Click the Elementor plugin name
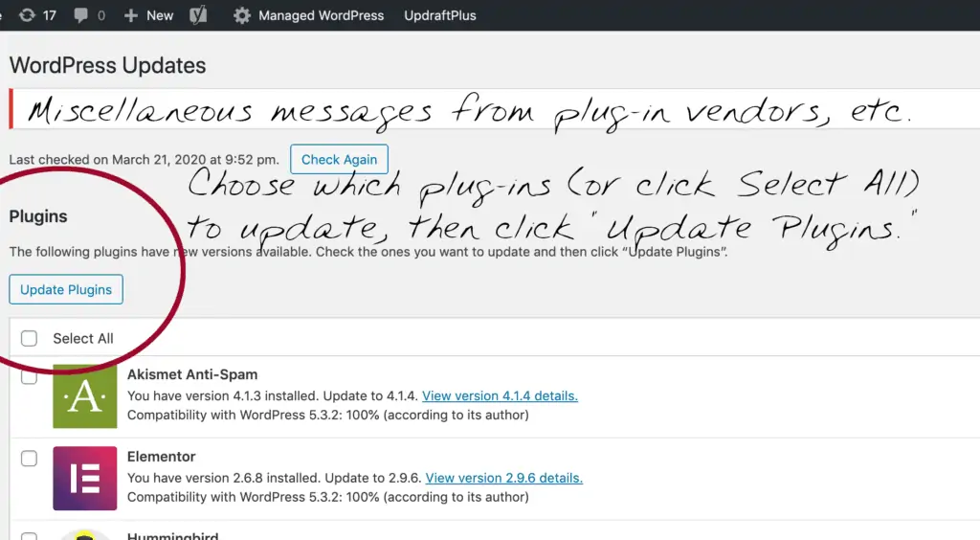 161,457
